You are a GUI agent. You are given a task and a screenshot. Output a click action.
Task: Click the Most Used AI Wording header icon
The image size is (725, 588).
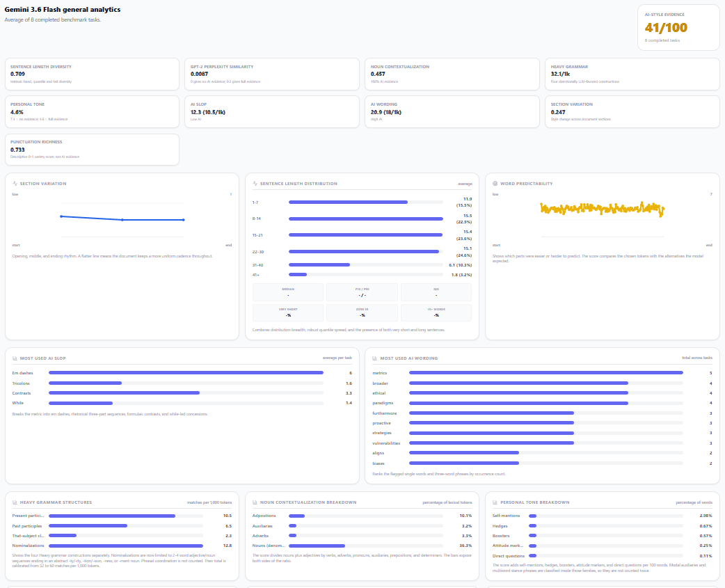[375, 358]
